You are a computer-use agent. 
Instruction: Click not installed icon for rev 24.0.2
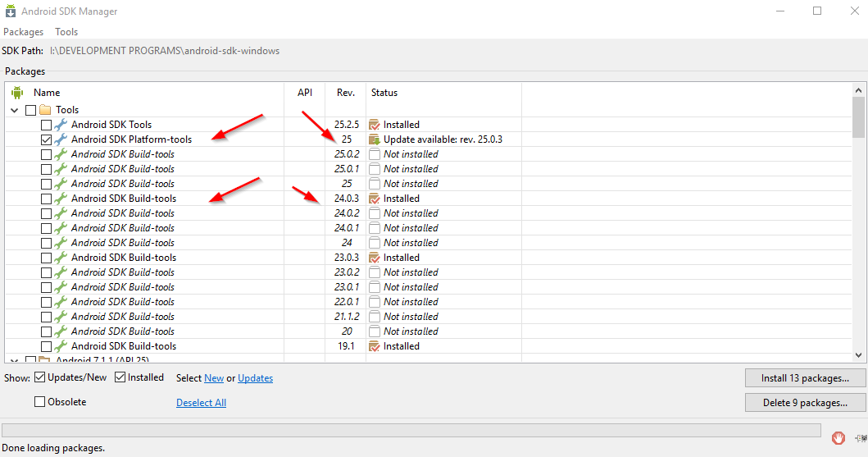coord(375,213)
